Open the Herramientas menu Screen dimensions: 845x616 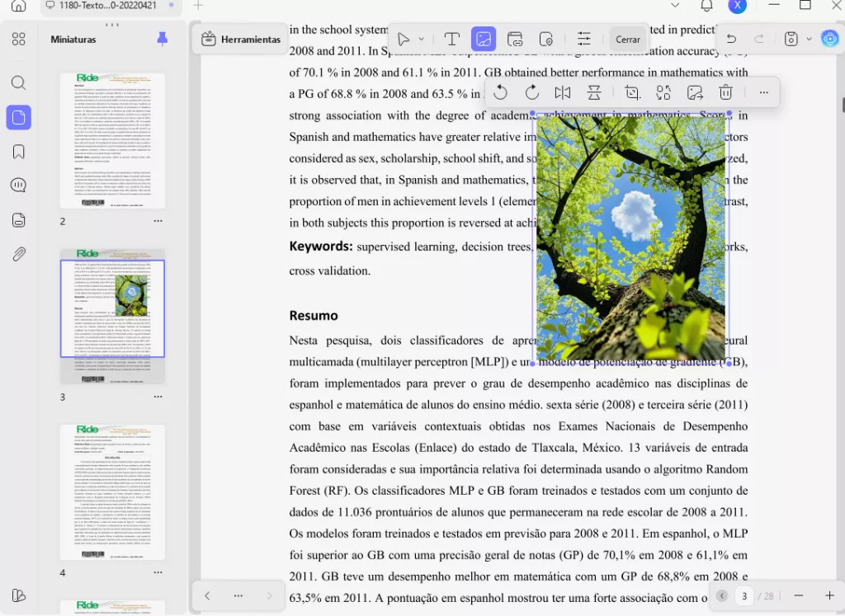point(241,39)
